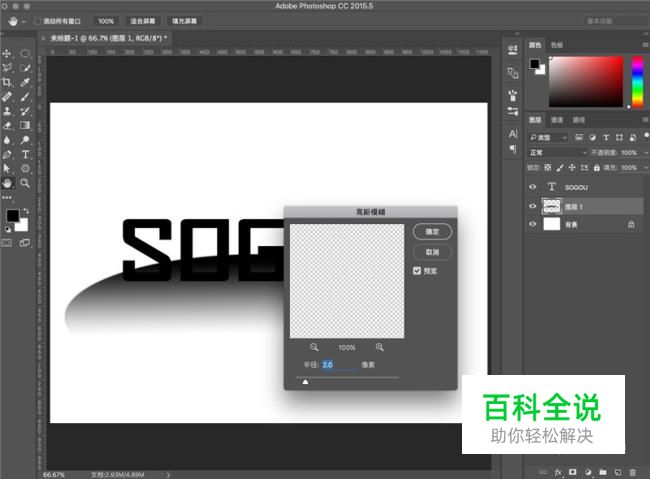
Task: Switch to the Paths tab
Action: click(x=579, y=120)
